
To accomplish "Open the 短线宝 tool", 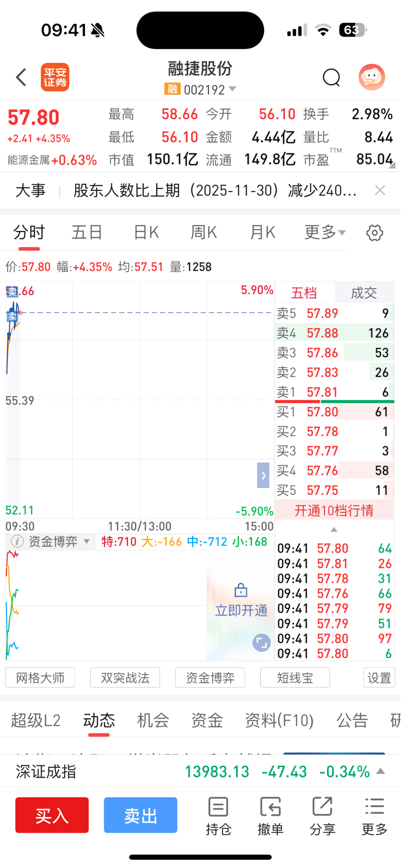I will coord(295,678).
